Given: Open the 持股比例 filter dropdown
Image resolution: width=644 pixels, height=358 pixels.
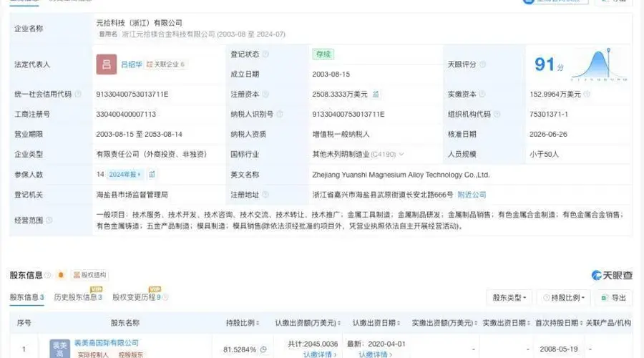Looking at the screenshot, I should (x=564, y=298).
